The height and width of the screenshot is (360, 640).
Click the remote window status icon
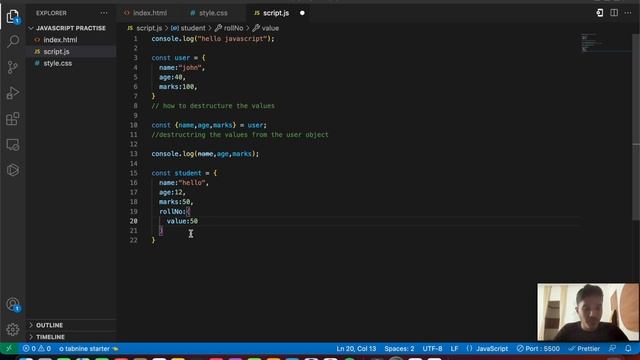9,349
